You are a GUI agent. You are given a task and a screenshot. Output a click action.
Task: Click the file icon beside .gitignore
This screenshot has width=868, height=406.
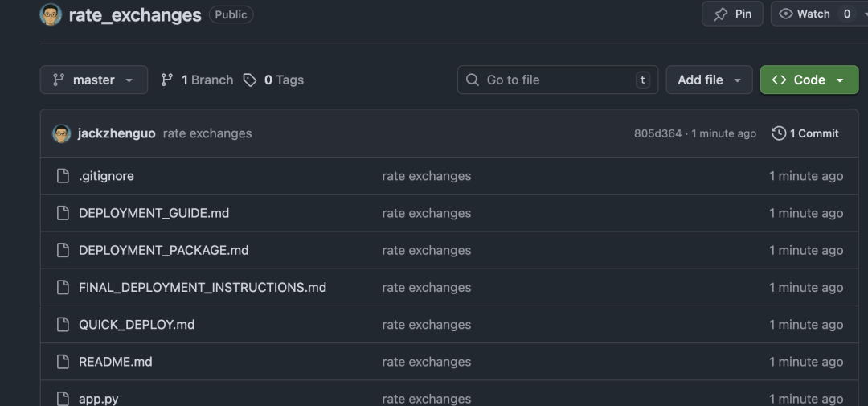click(63, 176)
